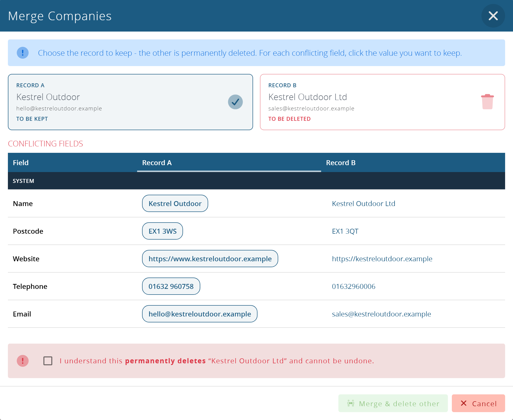Click the SYSTEM section header row
The width and height of the screenshot is (513, 420).
256,181
